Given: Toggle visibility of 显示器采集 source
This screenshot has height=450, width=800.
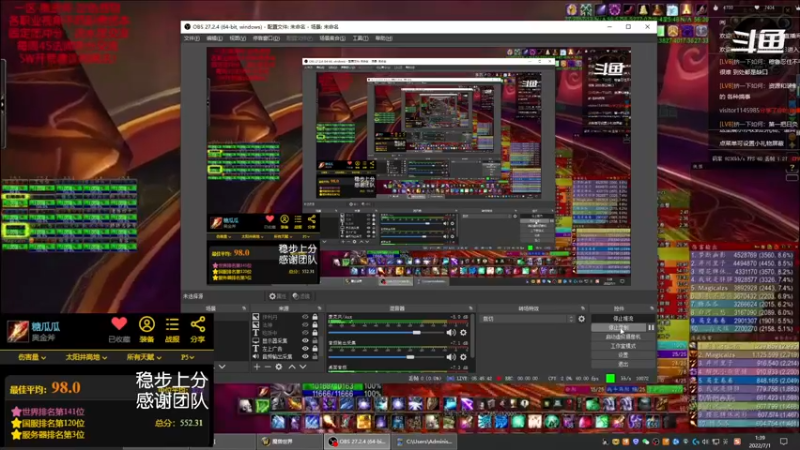Looking at the screenshot, I should point(305,341).
